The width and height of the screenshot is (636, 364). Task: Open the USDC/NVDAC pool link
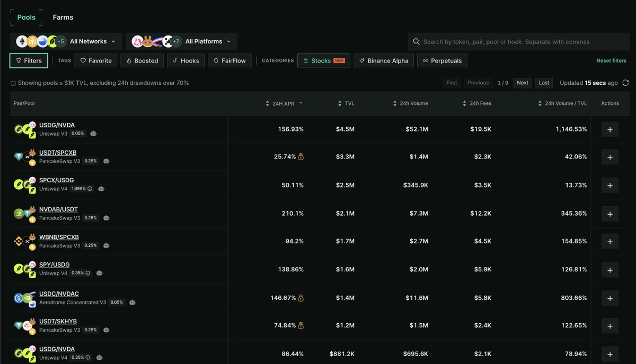tap(59, 294)
